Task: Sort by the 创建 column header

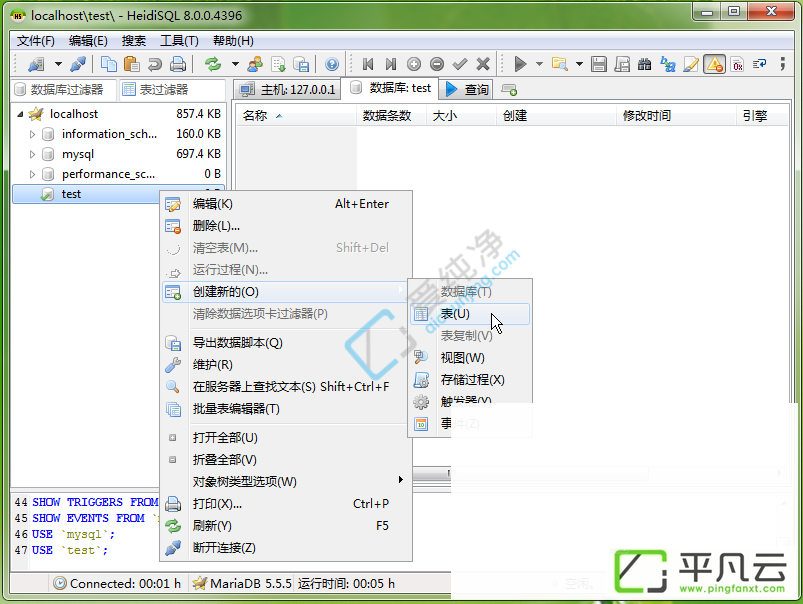Action: click(x=557, y=116)
